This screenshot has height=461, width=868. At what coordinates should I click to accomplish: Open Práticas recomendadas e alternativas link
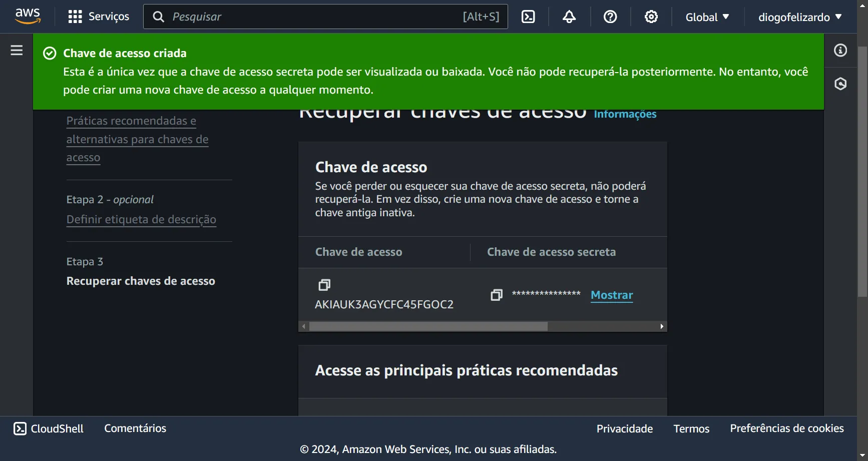[x=137, y=139]
